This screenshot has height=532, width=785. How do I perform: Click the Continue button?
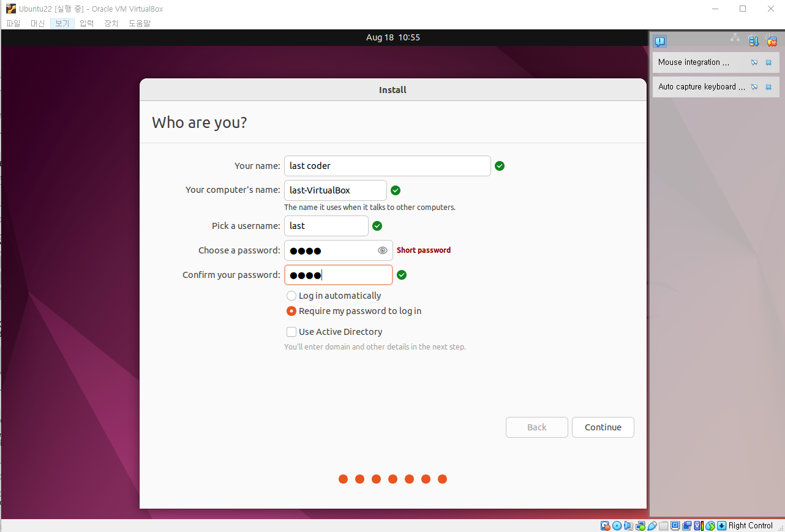point(603,427)
